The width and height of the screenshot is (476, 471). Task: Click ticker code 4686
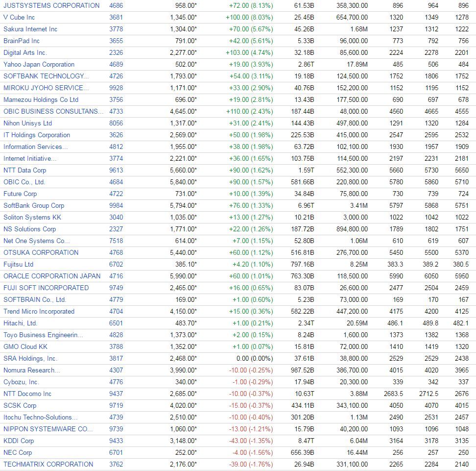pos(116,5)
